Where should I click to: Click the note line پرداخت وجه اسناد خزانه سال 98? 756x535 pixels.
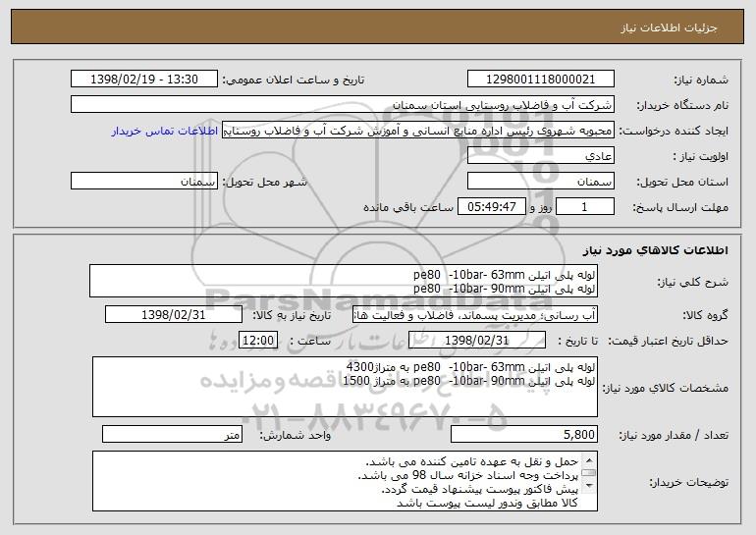[x=467, y=475]
